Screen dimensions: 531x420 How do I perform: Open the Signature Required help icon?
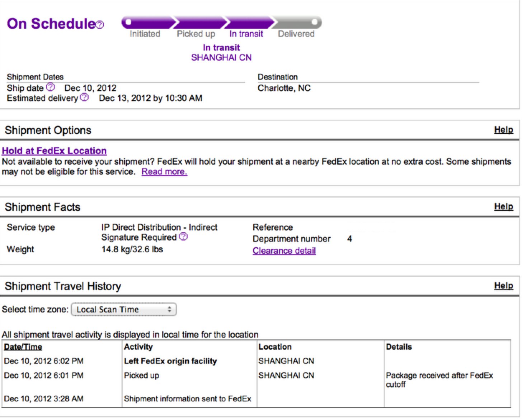point(183,237)
